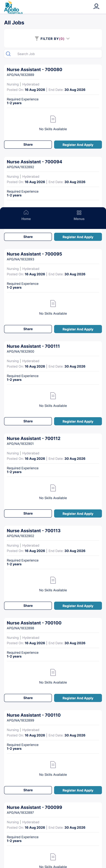Screen dimensions: 106x868
Task: Click the no-skills document icon for job 700080
Action: point(53,119)
